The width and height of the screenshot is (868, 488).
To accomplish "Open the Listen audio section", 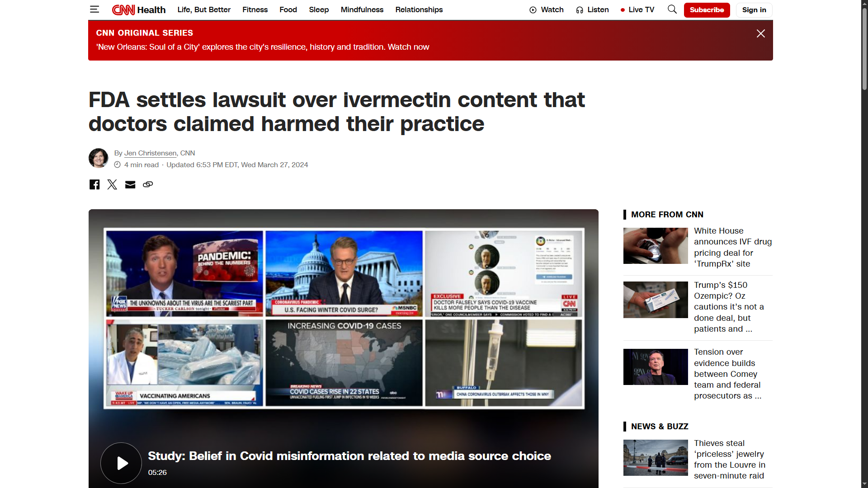I will [592, 9].
